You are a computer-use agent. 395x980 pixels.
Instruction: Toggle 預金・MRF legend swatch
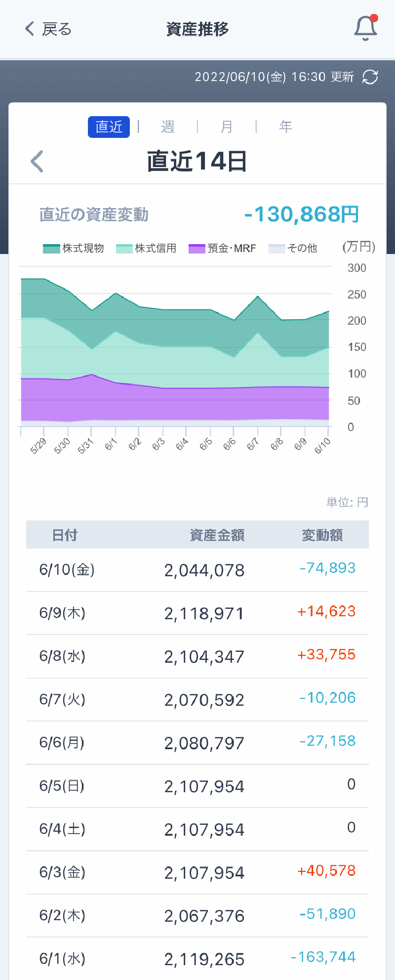(197, 248)
